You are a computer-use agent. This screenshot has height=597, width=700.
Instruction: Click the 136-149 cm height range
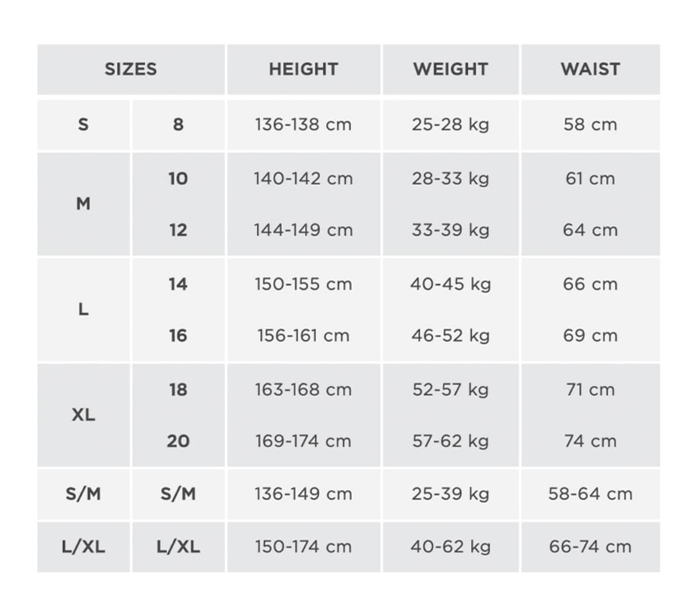tap(303, 494)
